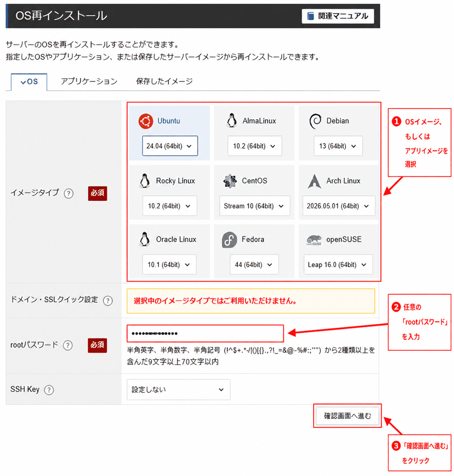Image resolution: width=454 pixels, height=476 pixels.
Task: Open help icon beside SSH Key
Action: [x=49, y=390]
